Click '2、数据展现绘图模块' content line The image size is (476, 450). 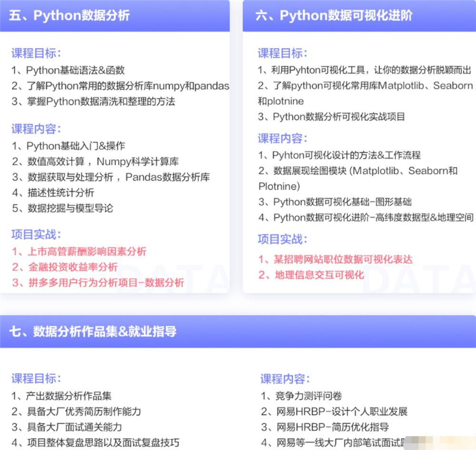358,170
